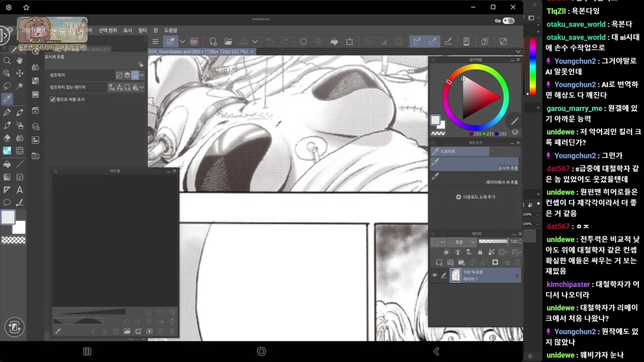Toggle the reference position checkbox icon
Image resolution: width=644 pixels, height=362 pixels.
[119, 75]
